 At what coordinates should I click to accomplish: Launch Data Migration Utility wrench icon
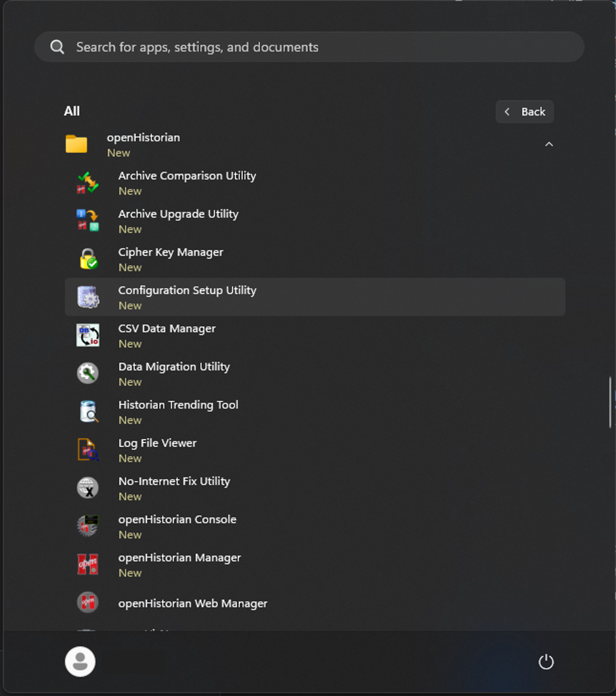tap(88, 373)
